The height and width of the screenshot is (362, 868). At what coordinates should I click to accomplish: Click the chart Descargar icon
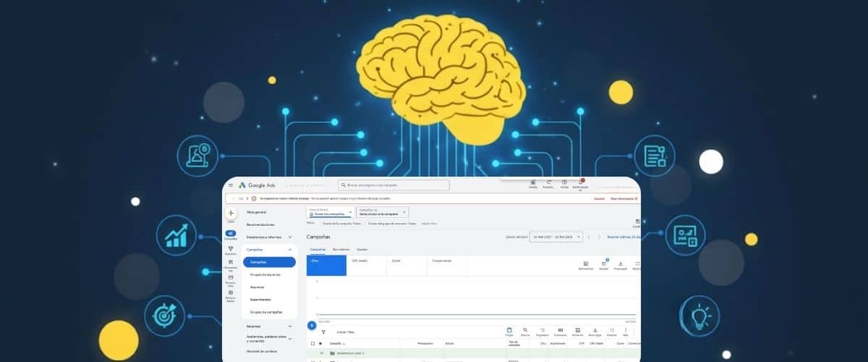pyautogui.click(x=620, y=264)
